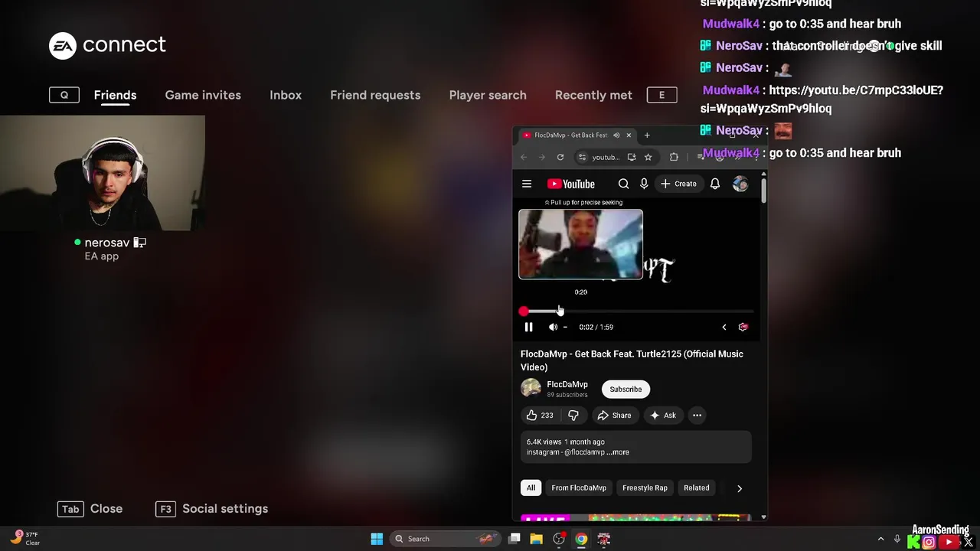Reload the page in Chrome
Screen dimensions: 980x551
pyautogui.click(x=560, y=157)
